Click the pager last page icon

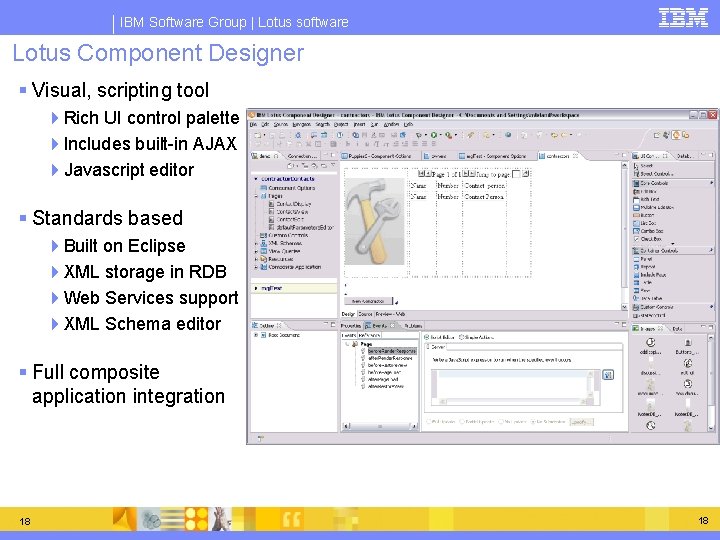coord(472,174)
